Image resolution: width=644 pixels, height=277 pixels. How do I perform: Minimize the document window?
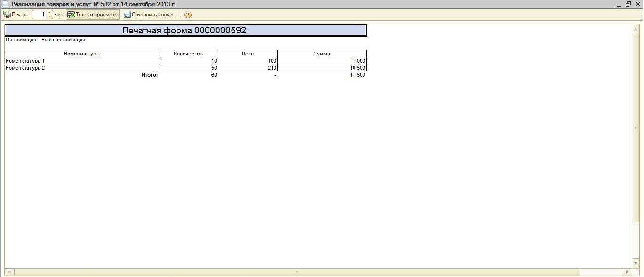(x=619, y=4)
